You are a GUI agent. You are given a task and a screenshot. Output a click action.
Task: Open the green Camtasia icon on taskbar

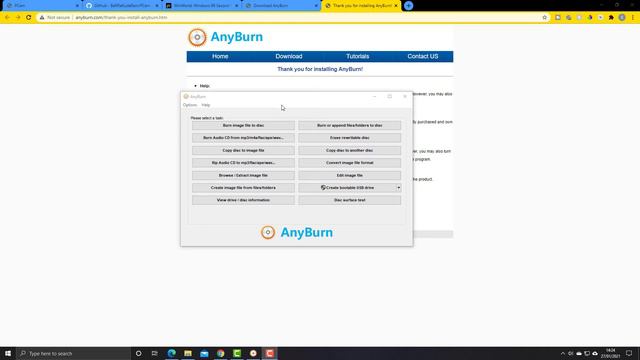pyautogui.click(x=237, y=353)
